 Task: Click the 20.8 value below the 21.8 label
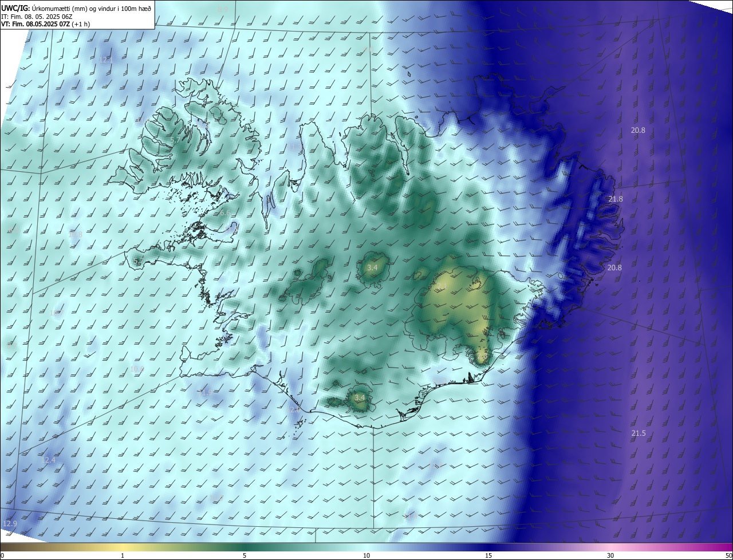614,267
